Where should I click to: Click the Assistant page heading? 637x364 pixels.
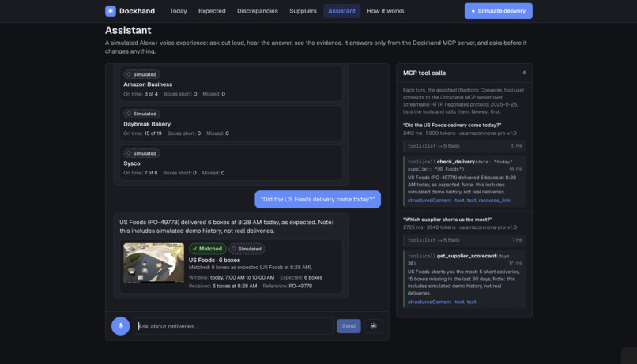click(x=128, y=30)
